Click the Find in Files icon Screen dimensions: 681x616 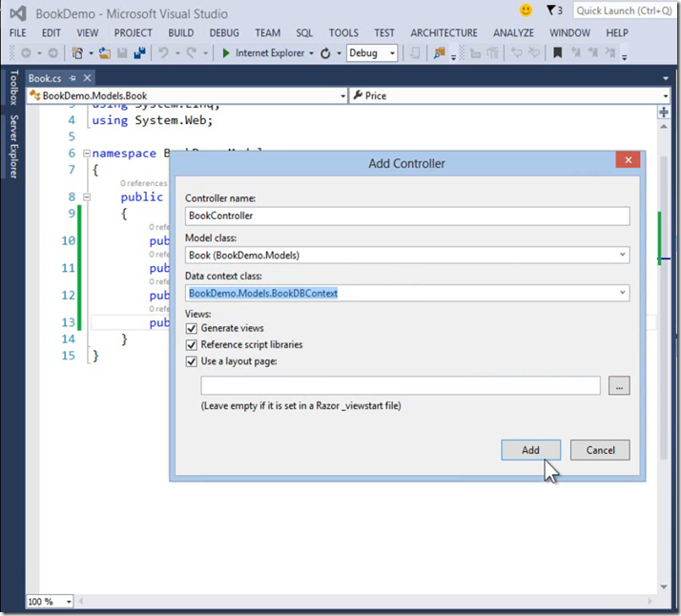point(439,53)
